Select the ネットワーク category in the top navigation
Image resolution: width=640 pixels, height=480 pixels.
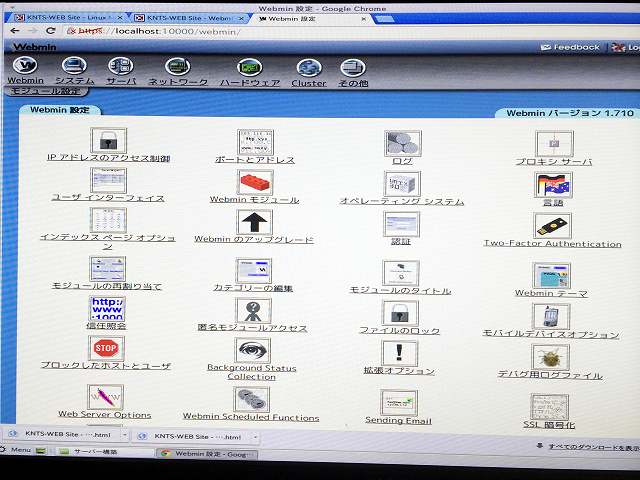pos(178,72)
